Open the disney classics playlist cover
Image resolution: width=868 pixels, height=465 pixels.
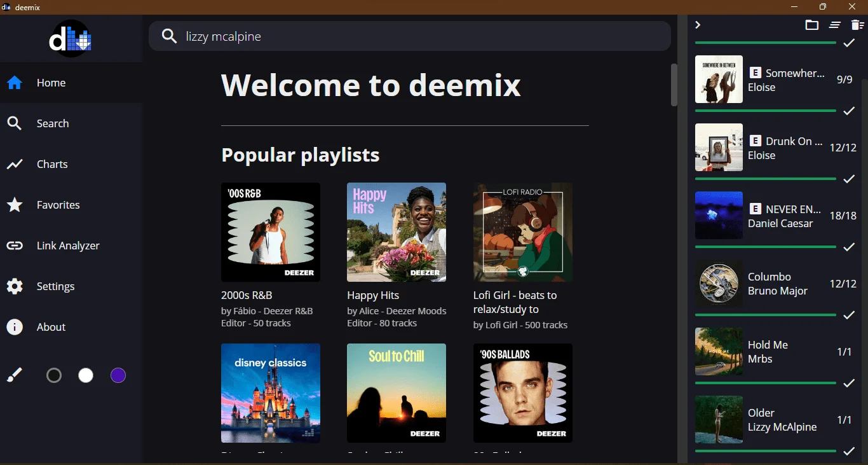pos(271,393)
